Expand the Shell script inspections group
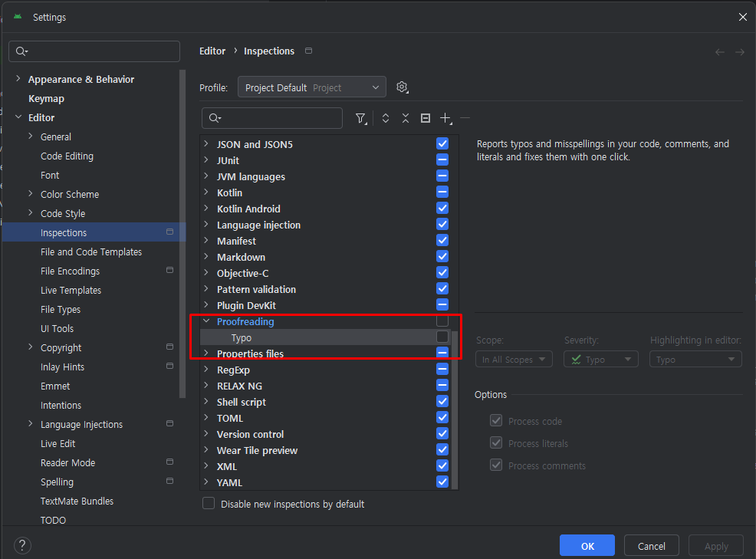 (206, 401)
